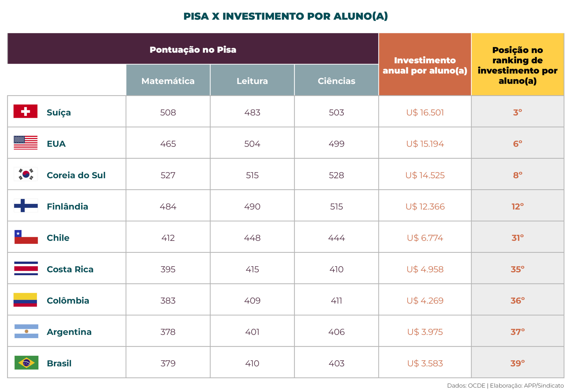Select the Matemática column header
571x392 pixels.
(x=168, y=81)
